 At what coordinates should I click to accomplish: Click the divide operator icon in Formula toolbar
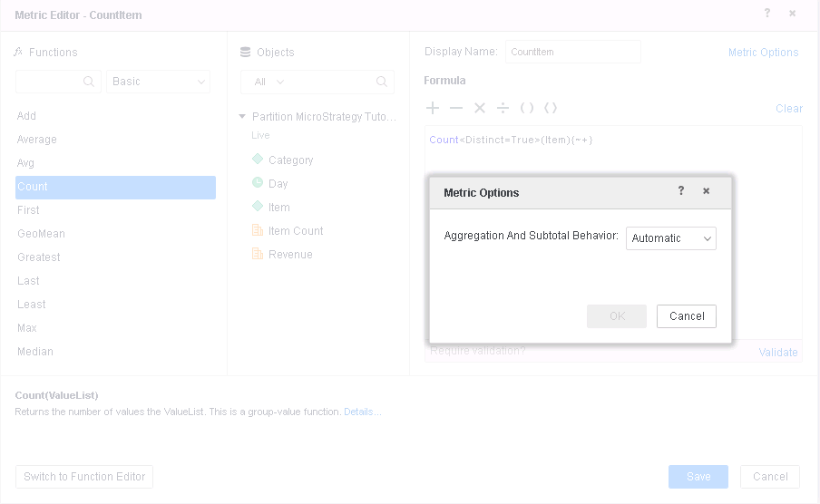point(503,108)
